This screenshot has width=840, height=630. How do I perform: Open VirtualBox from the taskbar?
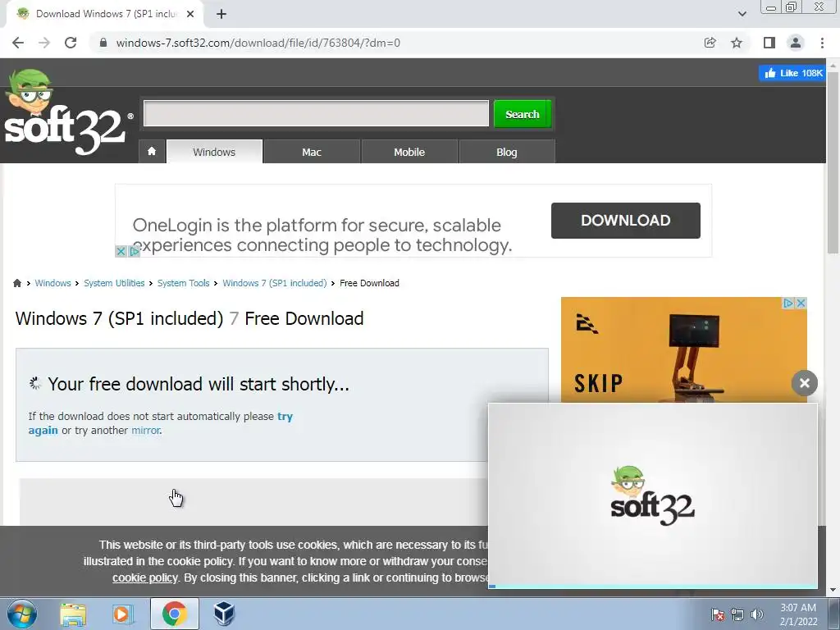(x=224, y=614)
